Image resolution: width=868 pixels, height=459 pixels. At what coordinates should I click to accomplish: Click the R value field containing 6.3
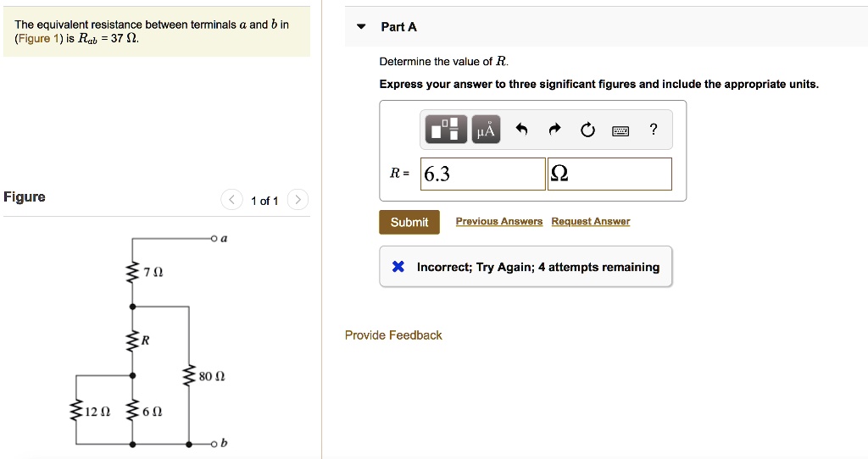pos(483,174)
